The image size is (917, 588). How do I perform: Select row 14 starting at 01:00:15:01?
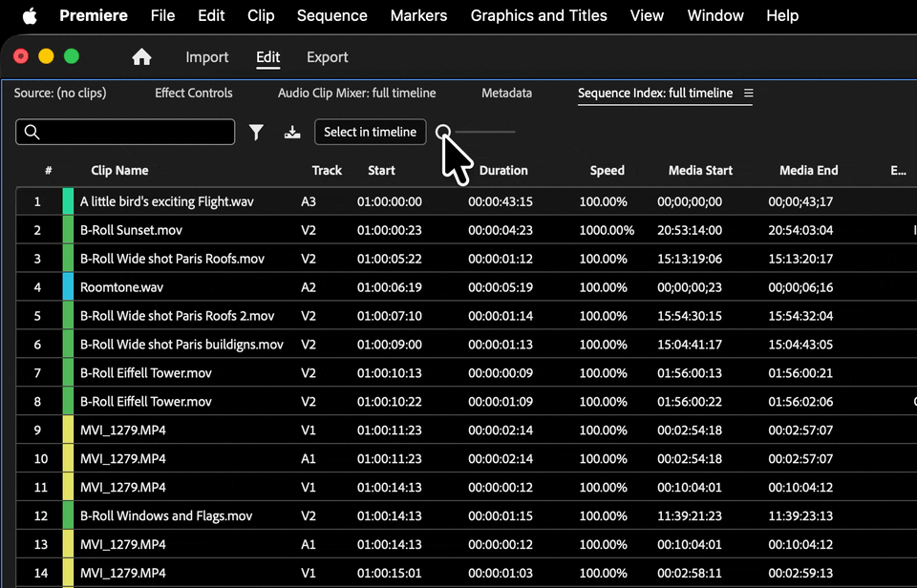466,574
